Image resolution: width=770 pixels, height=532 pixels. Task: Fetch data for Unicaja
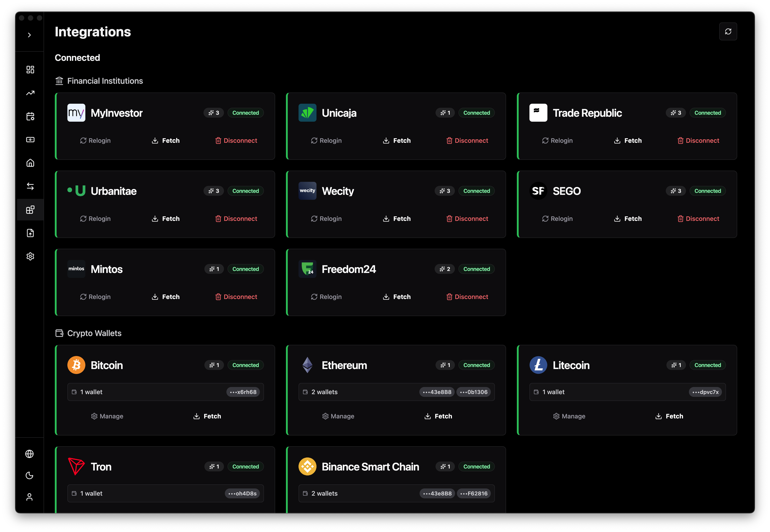click(397, 141)
